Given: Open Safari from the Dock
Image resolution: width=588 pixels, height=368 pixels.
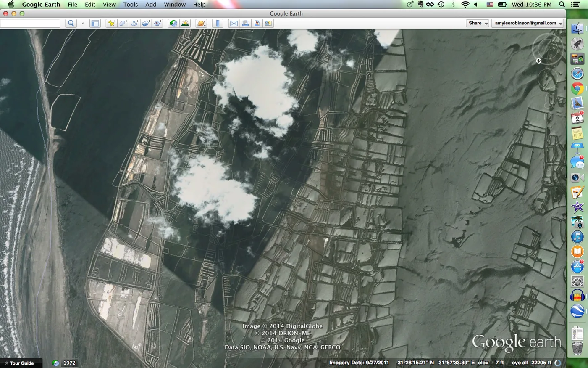Looking at the screenshot, I should tap(577, 74).
